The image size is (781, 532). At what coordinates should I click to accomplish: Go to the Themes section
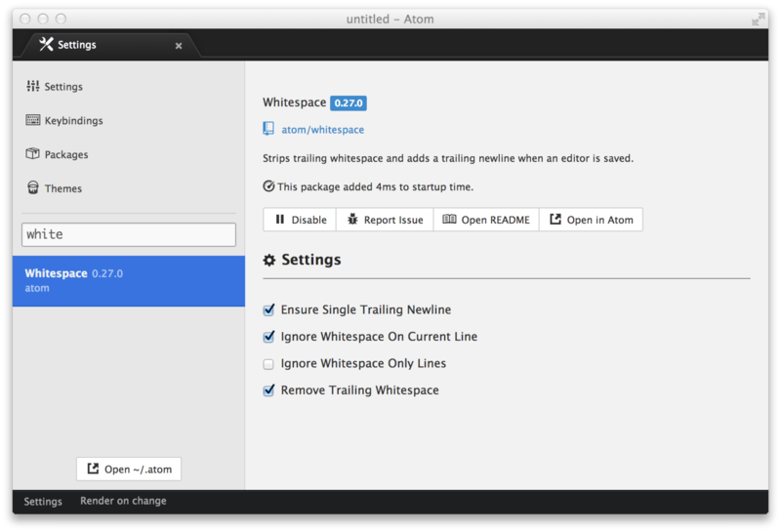pos(62,188)
